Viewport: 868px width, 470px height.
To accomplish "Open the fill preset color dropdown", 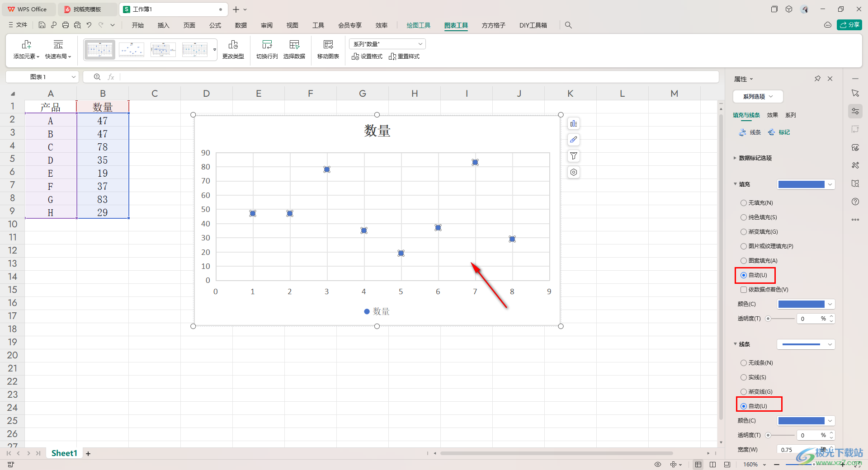I will pos(806,184).
